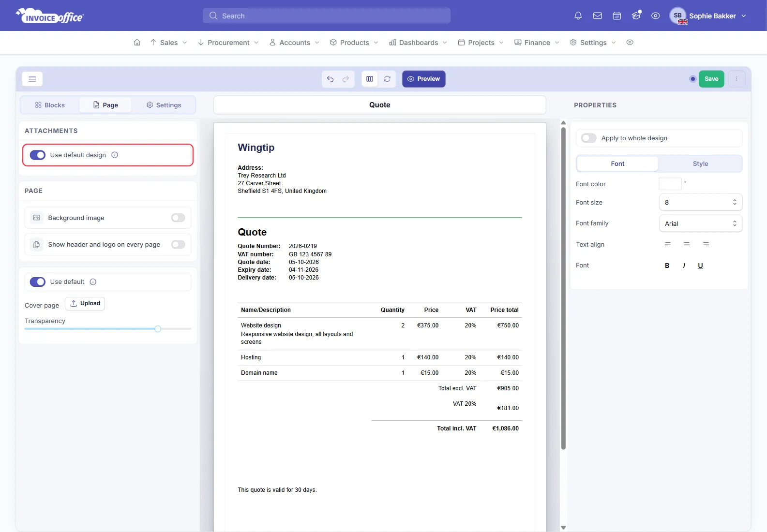Enable Show header and logo on every page

click(178, 245)
